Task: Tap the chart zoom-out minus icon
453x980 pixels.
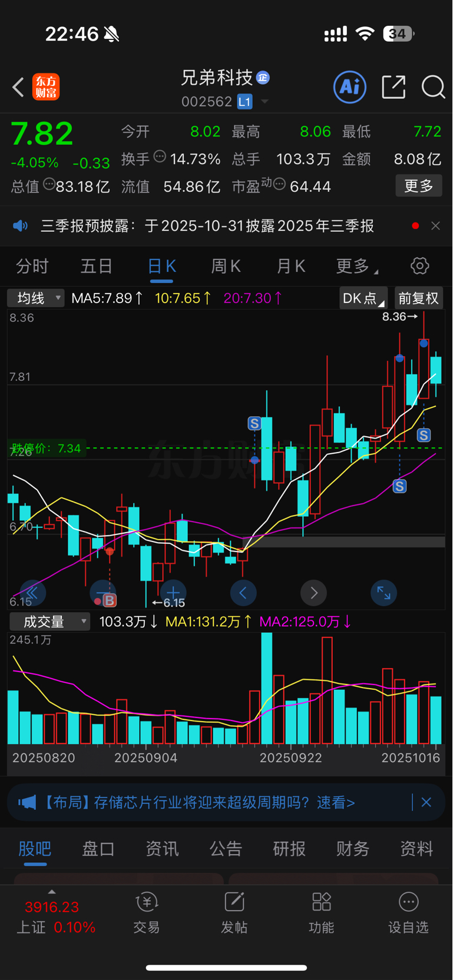Action: [x=102, y=593]
